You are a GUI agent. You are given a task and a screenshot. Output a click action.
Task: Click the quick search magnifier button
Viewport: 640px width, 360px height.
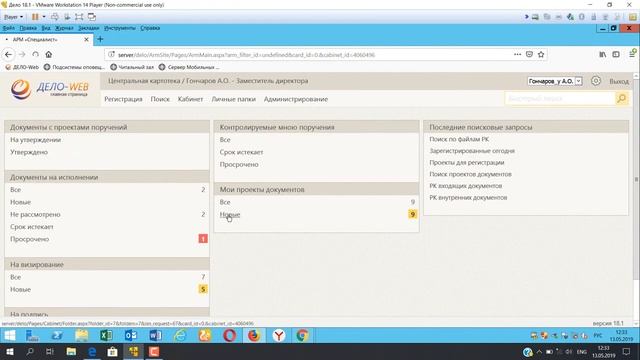point(622,98)
